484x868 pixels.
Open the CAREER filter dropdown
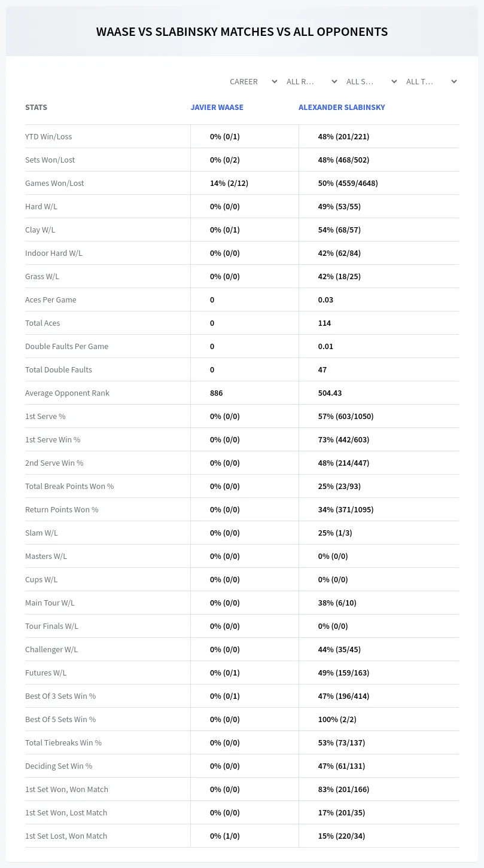point(253,81)
